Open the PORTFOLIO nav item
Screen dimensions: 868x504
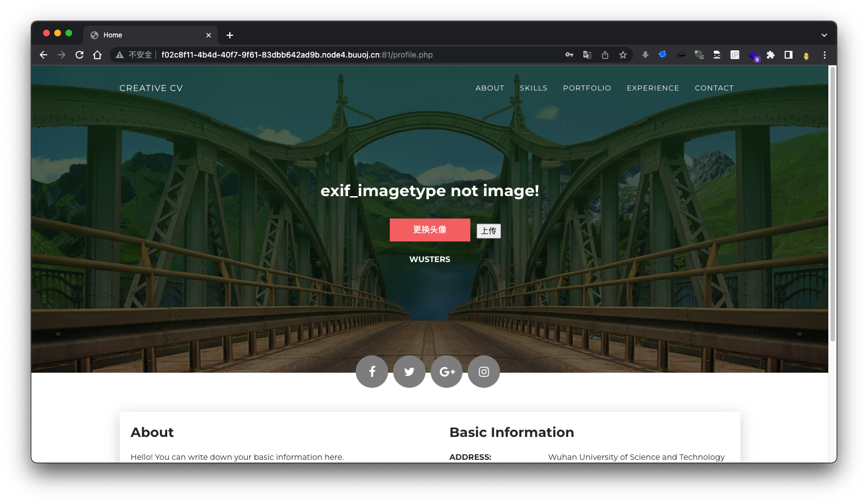[587, 88]
